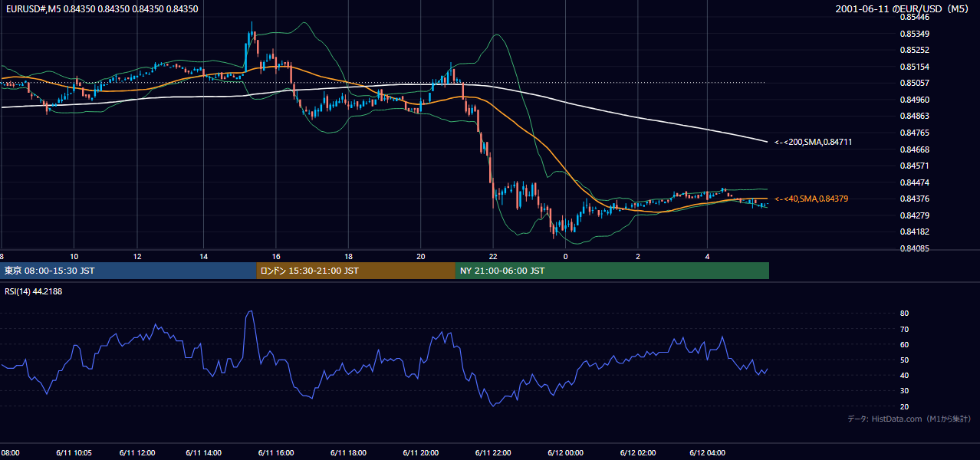Click the 2001-06-11 EUR/USD (M5) title
This screenshot has height=460, width=980.
[902, 9]
